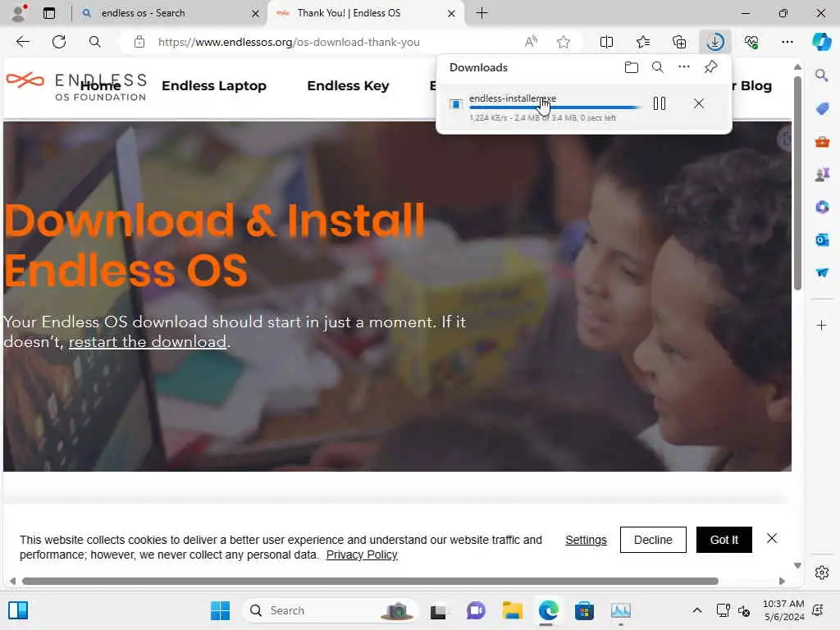This screenshot has width=840, height=630.
Task: Open Read Aloud in the address bar
Action: (x=531, y=42)
